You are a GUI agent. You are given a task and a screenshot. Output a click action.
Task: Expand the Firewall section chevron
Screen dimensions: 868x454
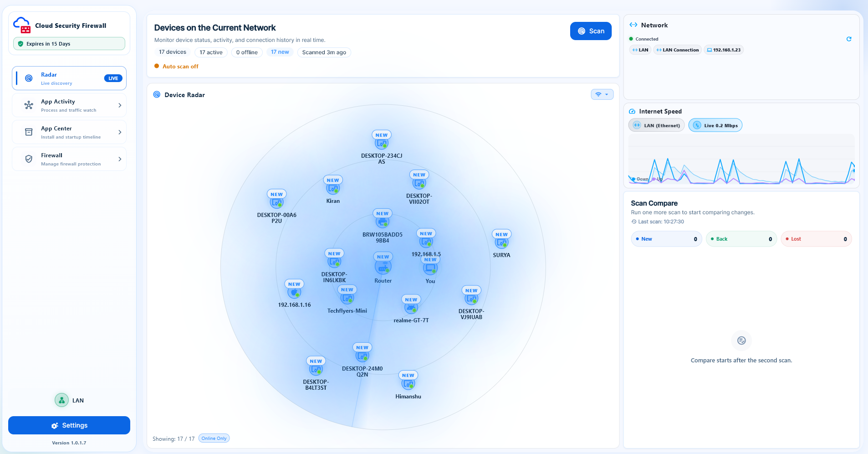120,159
